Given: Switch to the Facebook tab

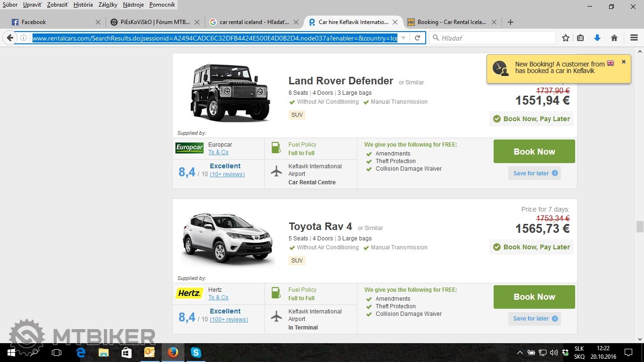Looking at the screenshot, I should click(x=34, y=22).
